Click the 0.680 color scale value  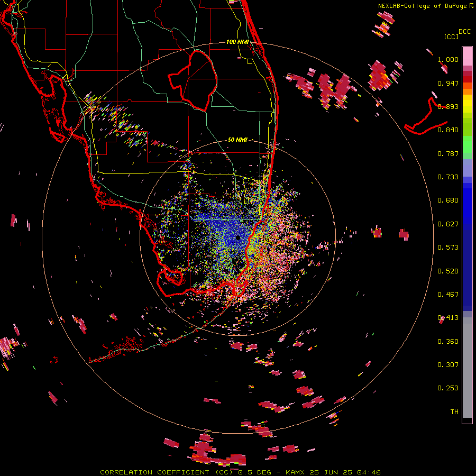448,200
